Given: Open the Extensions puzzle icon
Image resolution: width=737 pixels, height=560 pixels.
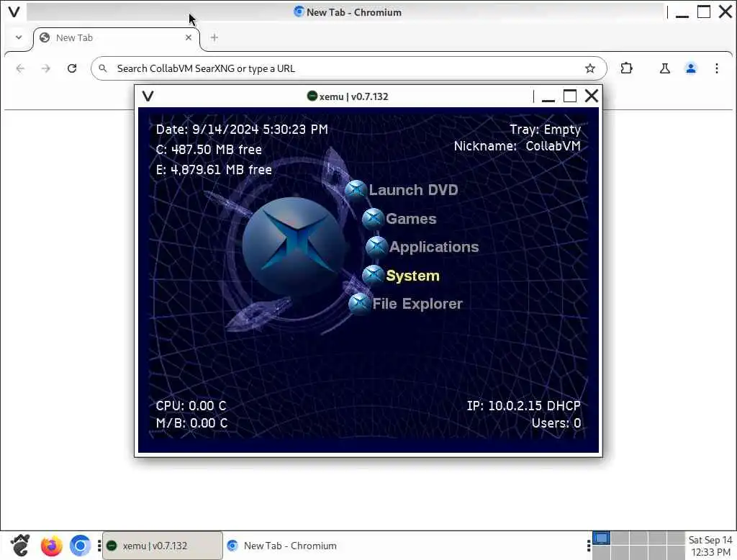Looking at the screenshot, I should [x=627, y=68].
